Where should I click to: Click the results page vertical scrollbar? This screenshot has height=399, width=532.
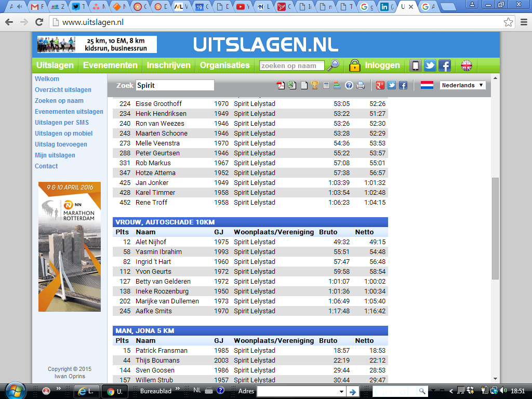click(x=495, y=229)
